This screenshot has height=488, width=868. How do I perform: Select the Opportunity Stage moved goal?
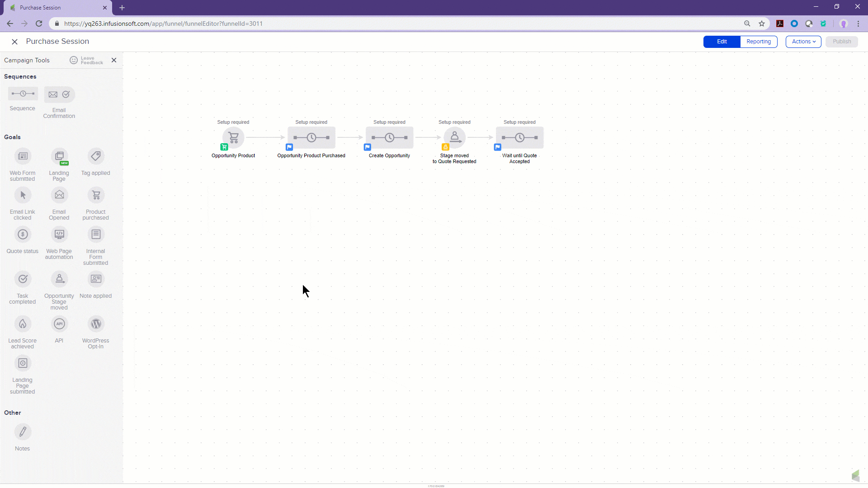tap(59, 279)
